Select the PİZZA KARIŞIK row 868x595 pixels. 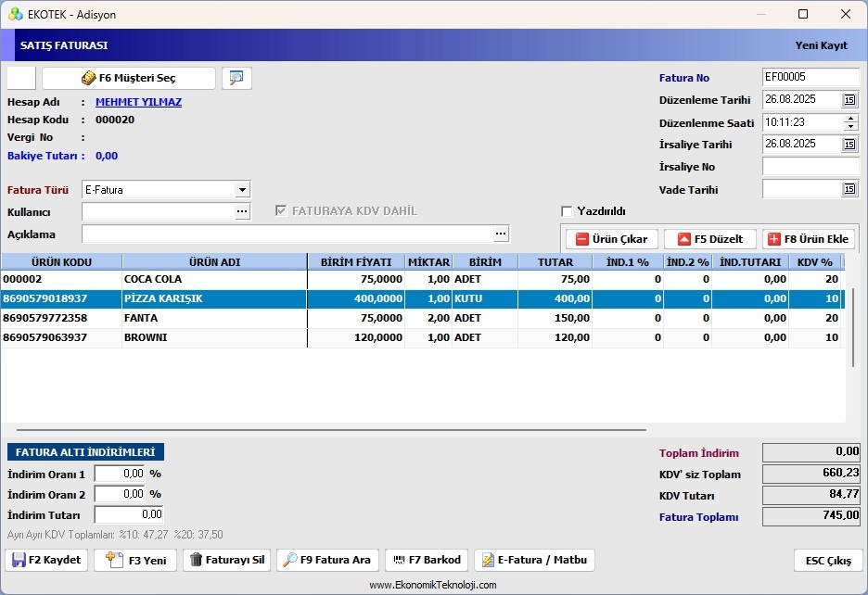(422, 298)
